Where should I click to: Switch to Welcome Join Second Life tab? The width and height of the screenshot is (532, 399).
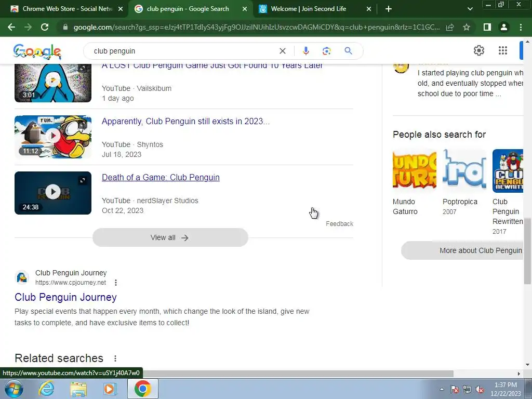[x=309, y=9]
